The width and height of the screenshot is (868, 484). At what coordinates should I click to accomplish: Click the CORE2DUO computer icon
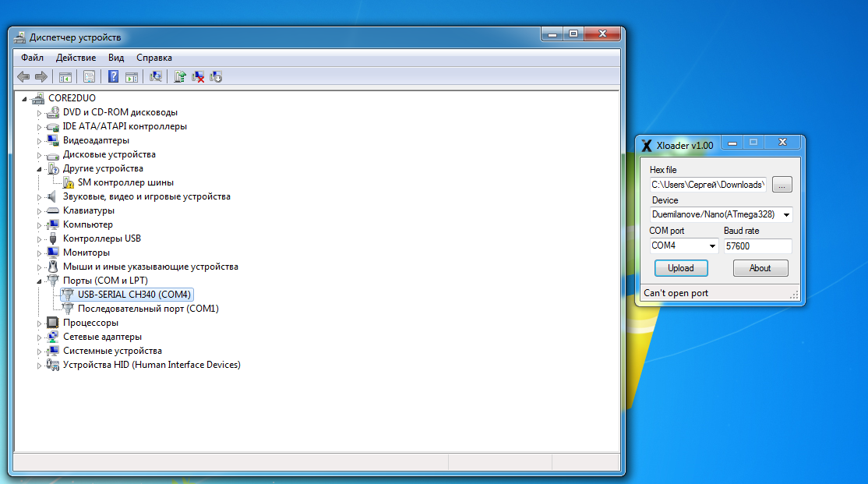point(37,98)
